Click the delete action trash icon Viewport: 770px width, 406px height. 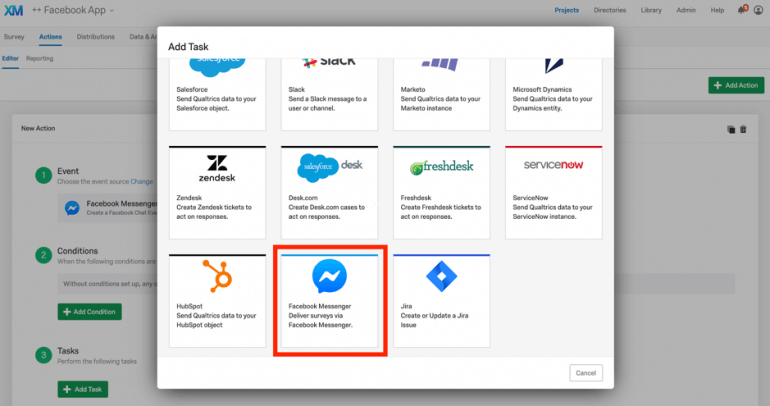click(x=743, y=130)
